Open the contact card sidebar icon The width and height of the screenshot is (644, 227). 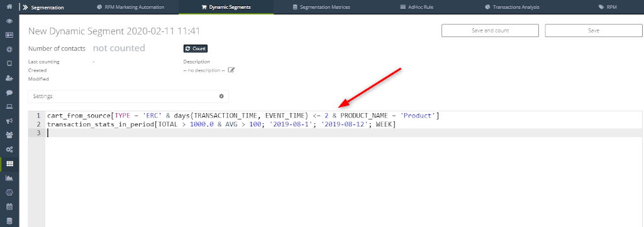(x=9, y=35)
